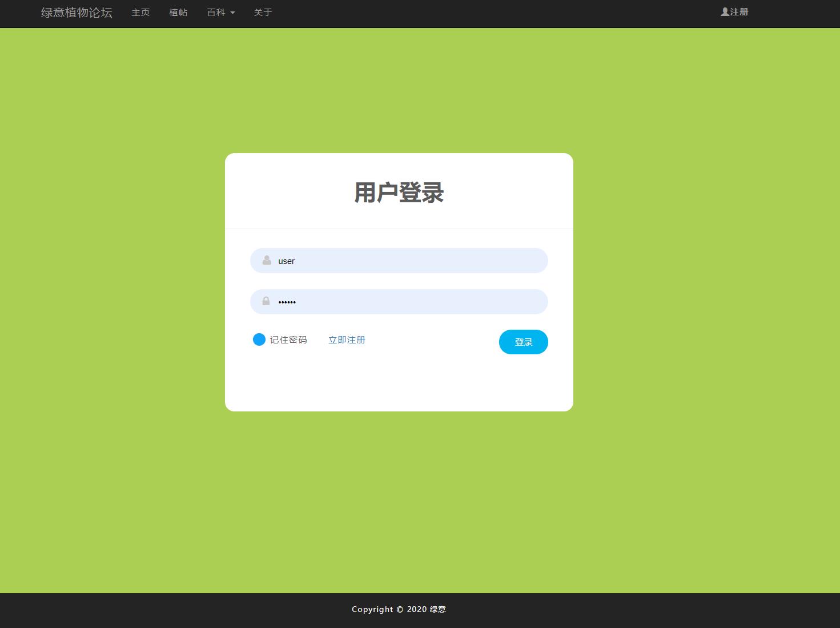Focus the masked password input
840x628 pixels.
pos(399,301)
